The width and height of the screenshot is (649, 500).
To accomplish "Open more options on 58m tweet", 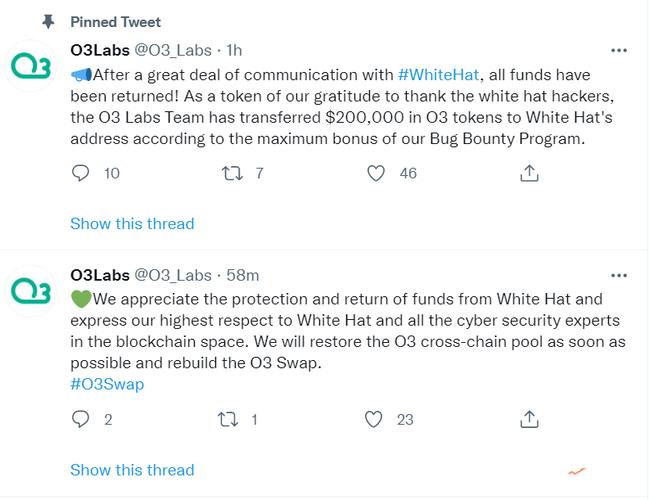I will 619,275.
